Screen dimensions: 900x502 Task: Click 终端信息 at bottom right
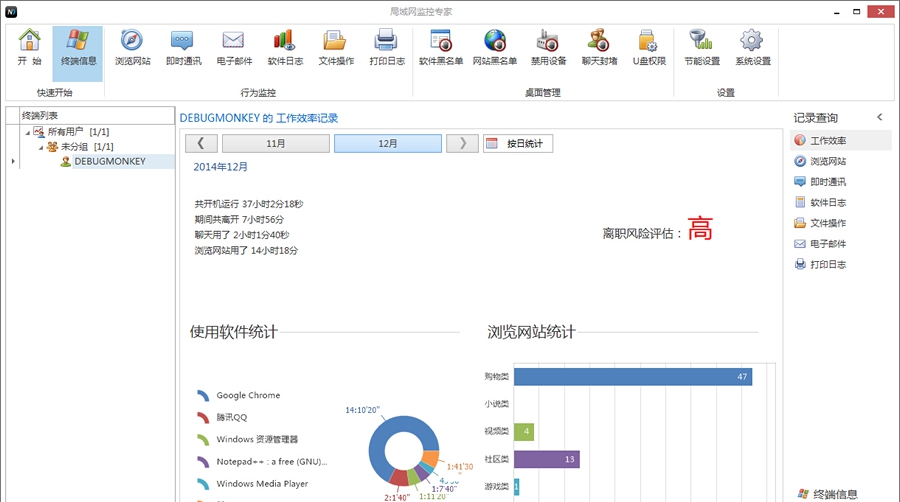(x=828, y=494)
